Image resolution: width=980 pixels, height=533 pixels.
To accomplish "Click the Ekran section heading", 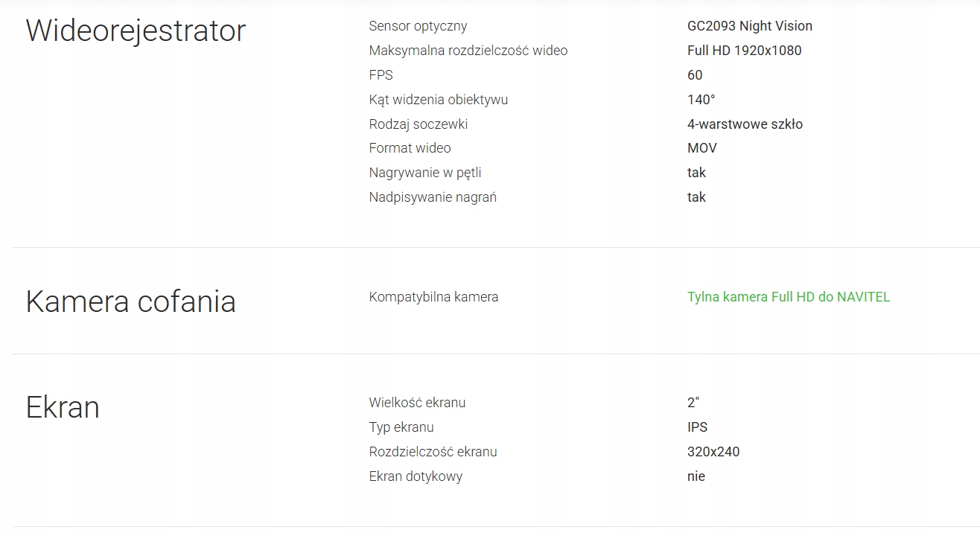I will click(63, 408).
